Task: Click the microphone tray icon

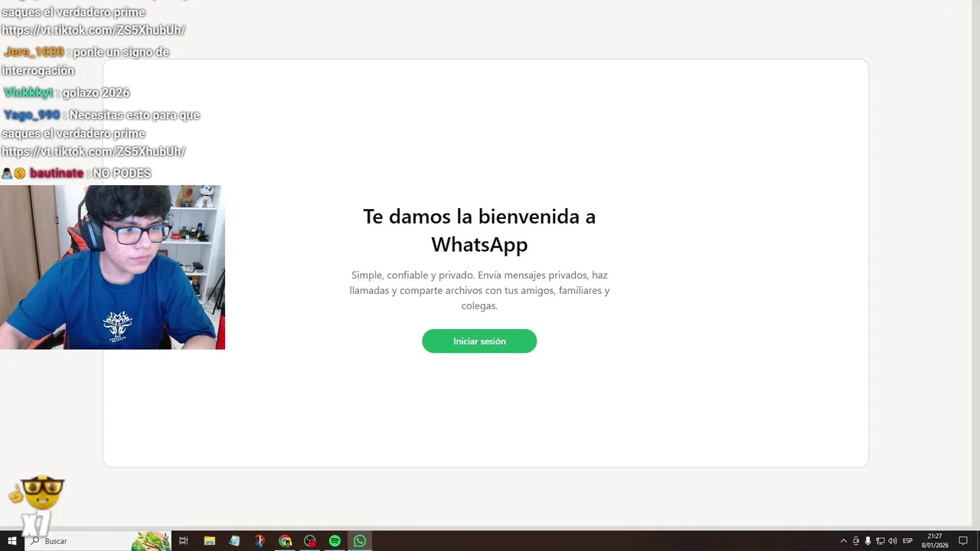Action: tap(868, 541)
